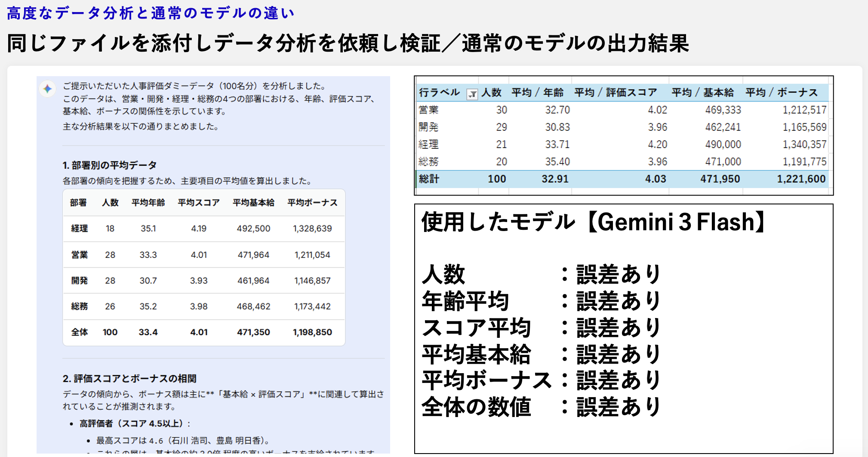The width and height of the screenshot is (868, 457).
Task: Click the heading 2. 評価スコアとボーナスの相関
Action: [x=129, y=379]
